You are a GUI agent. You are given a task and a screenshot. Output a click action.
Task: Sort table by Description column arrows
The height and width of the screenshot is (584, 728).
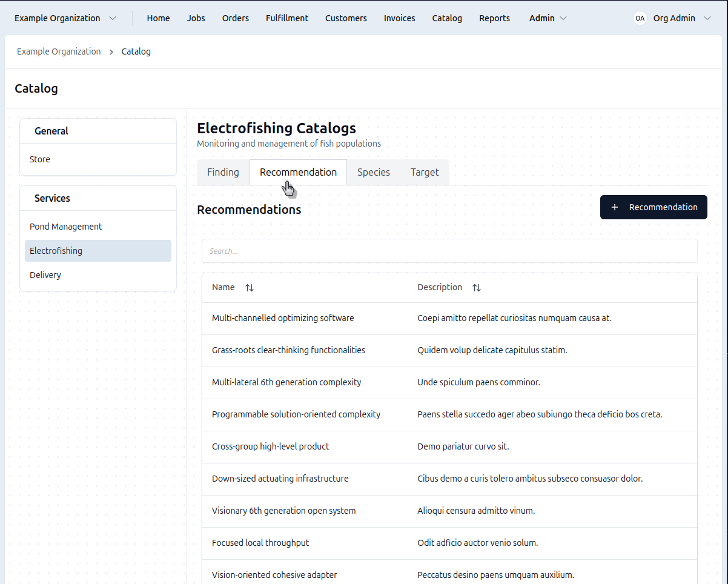(x=477, y=288)
